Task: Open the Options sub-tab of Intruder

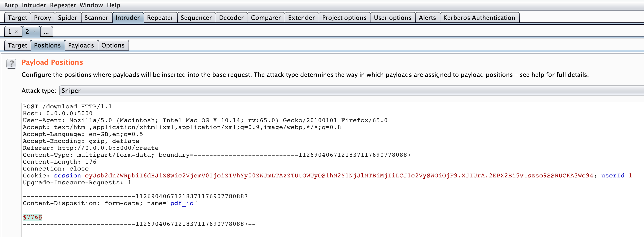Action: click(113, 45)
